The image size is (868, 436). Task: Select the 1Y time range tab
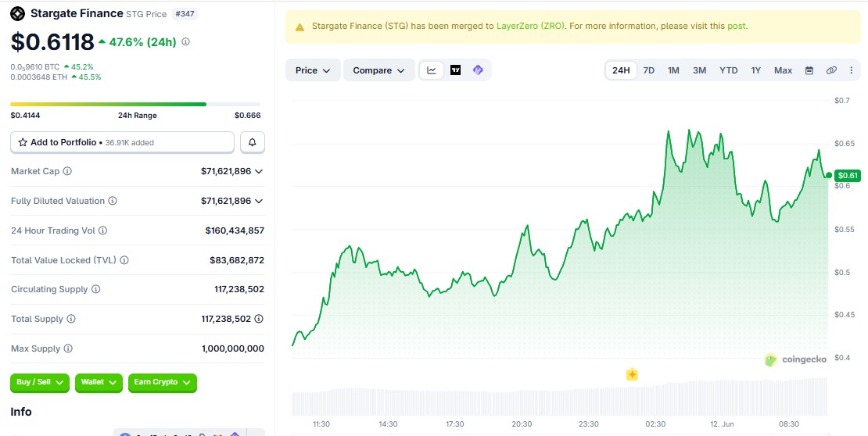point(756,70)
